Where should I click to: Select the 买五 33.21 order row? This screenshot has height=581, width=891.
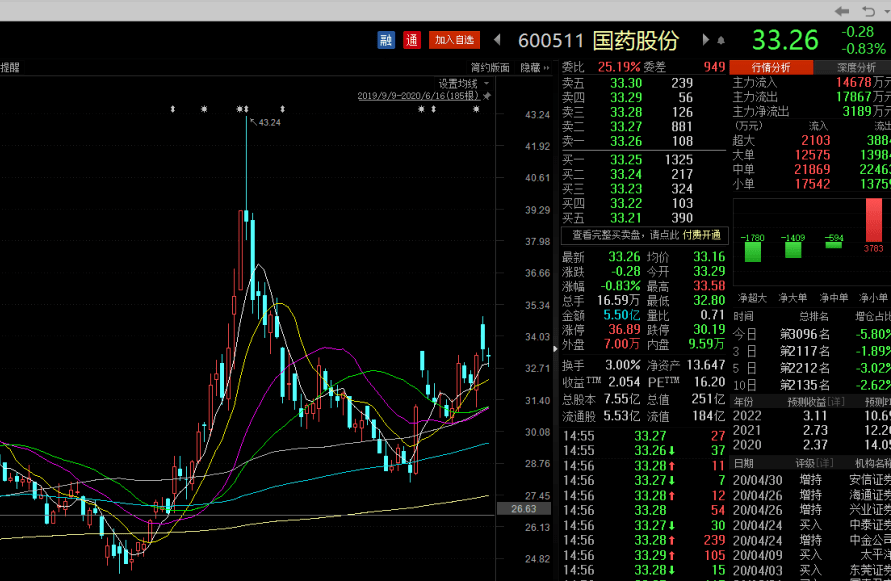tap(643, 218)
